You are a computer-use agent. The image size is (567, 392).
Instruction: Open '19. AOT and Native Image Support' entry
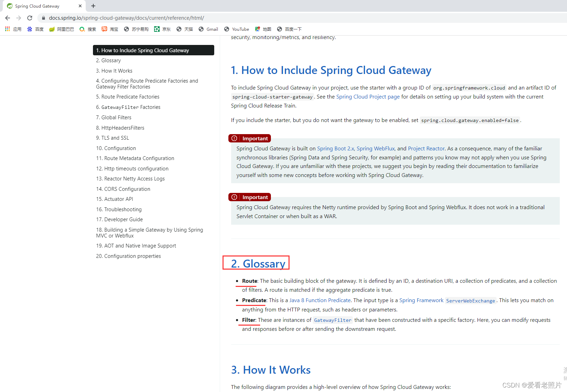[136, 246]
